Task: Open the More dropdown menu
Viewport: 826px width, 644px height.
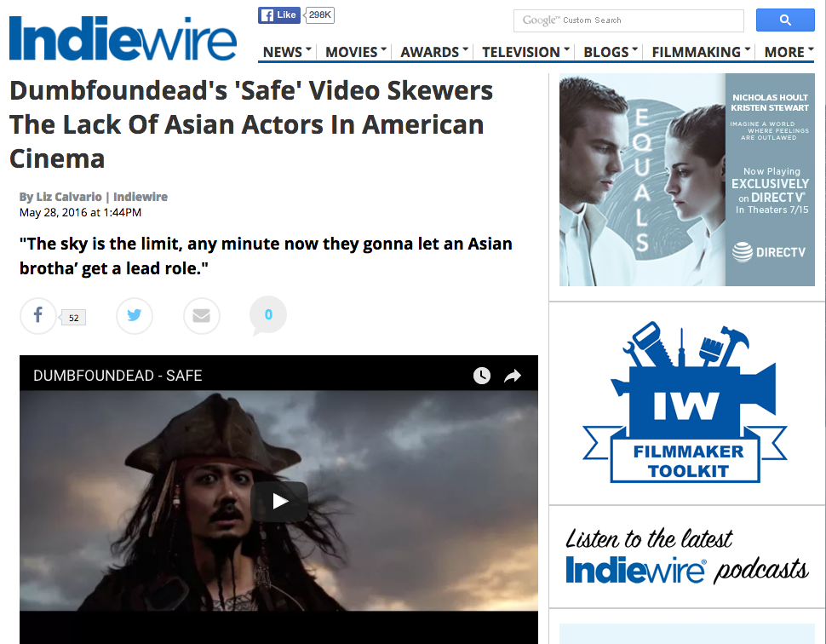Action: [x=789, y=52]
